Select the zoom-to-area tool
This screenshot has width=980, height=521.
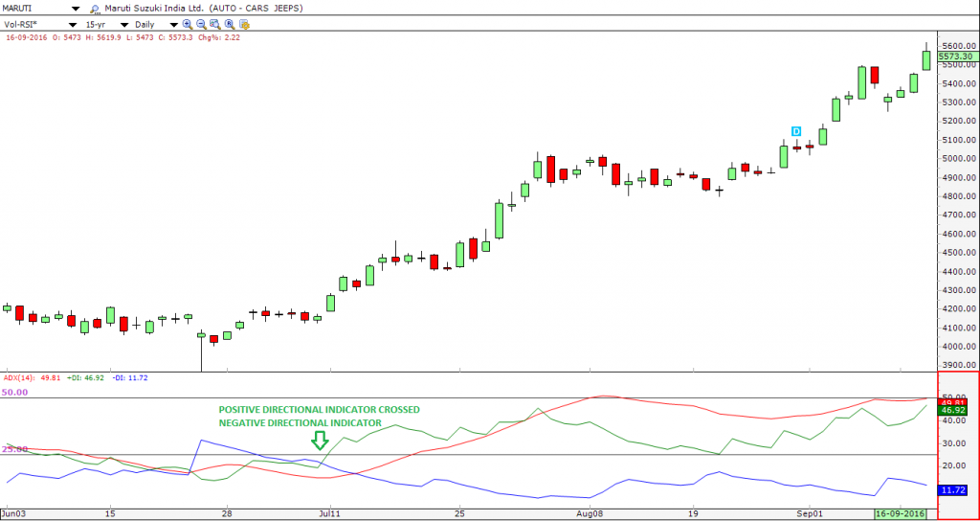click(214, 23)
